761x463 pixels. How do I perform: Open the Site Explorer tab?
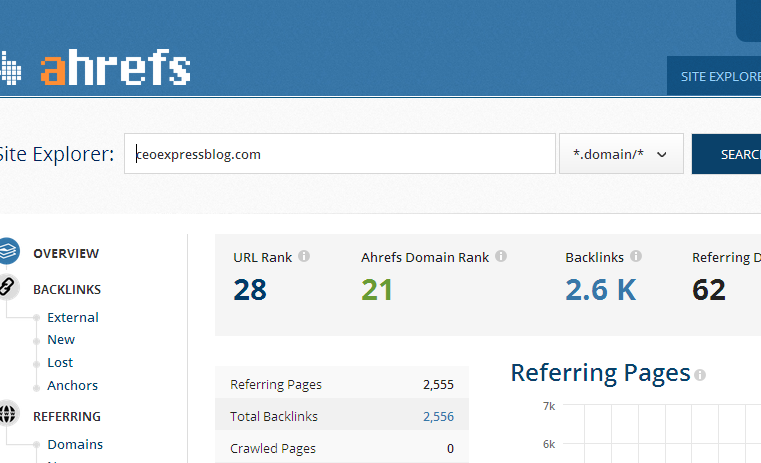click(x=714, y=76)
